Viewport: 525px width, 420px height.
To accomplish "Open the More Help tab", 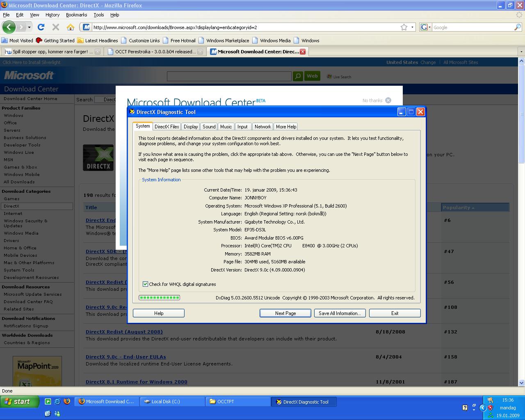I will pos(286,127).
